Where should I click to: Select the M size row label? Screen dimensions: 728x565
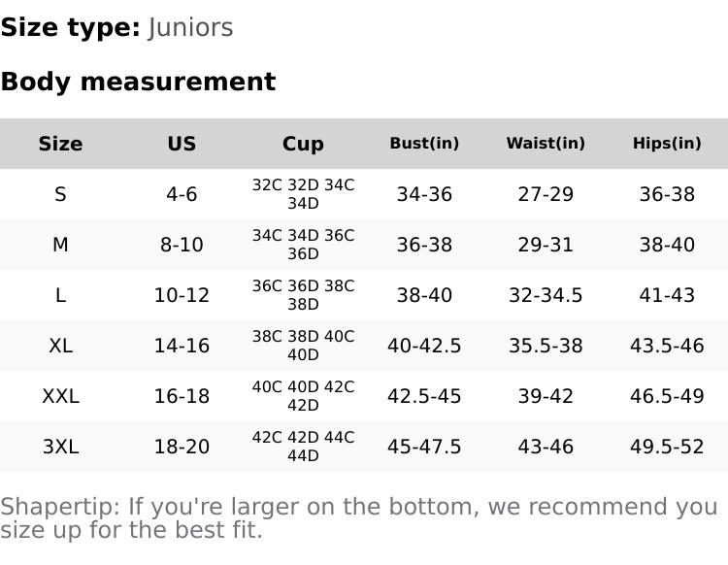point(60,245)
